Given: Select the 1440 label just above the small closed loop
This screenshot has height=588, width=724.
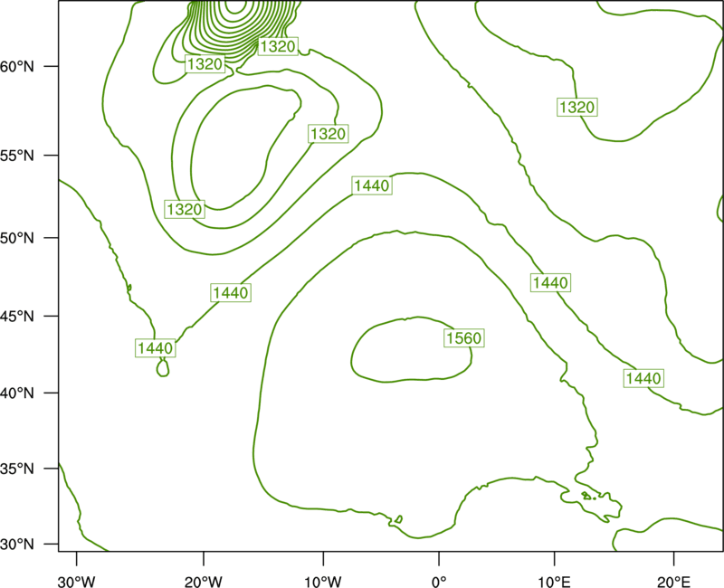Looking at the screenshot, I should tap(156, 348).
